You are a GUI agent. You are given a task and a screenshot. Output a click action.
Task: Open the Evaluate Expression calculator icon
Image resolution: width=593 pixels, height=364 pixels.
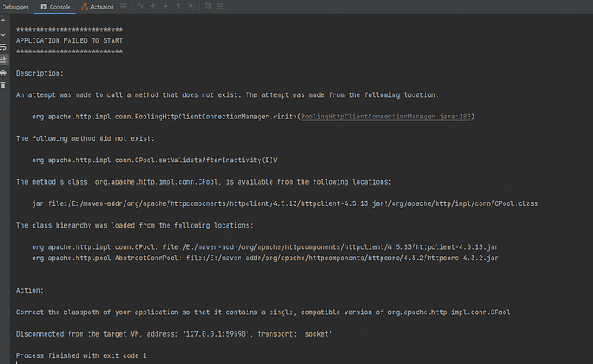pos(207,6)
